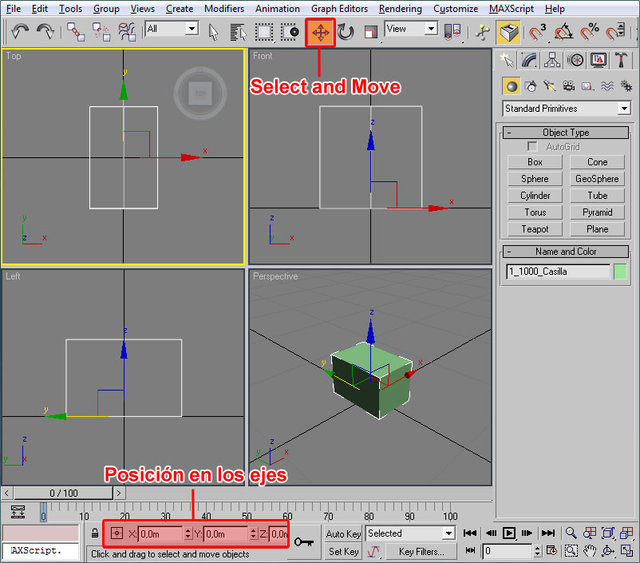This screenshot has height=563, width=640.
Task: Click the Zoom magnifier viewport control
Action: [570, 534]
